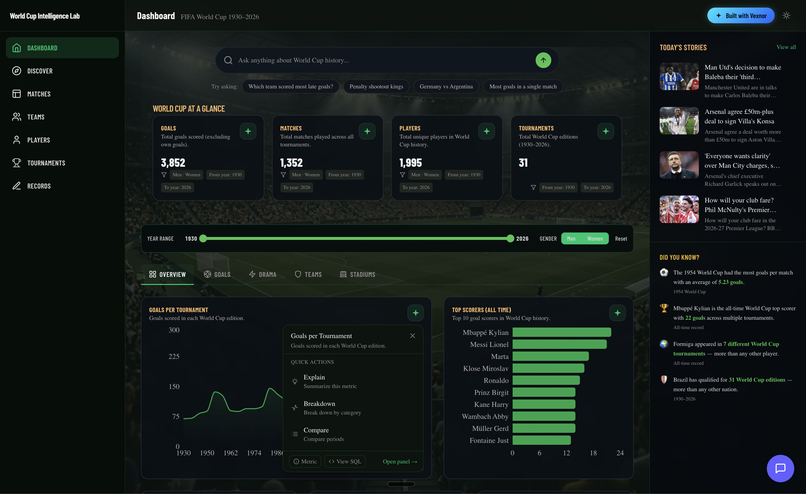Image resolution: width=806 pixels, height=494 pixels.
Task: Pick the Germany vs Argentina suggestion
Action: [x=446, y=87]
